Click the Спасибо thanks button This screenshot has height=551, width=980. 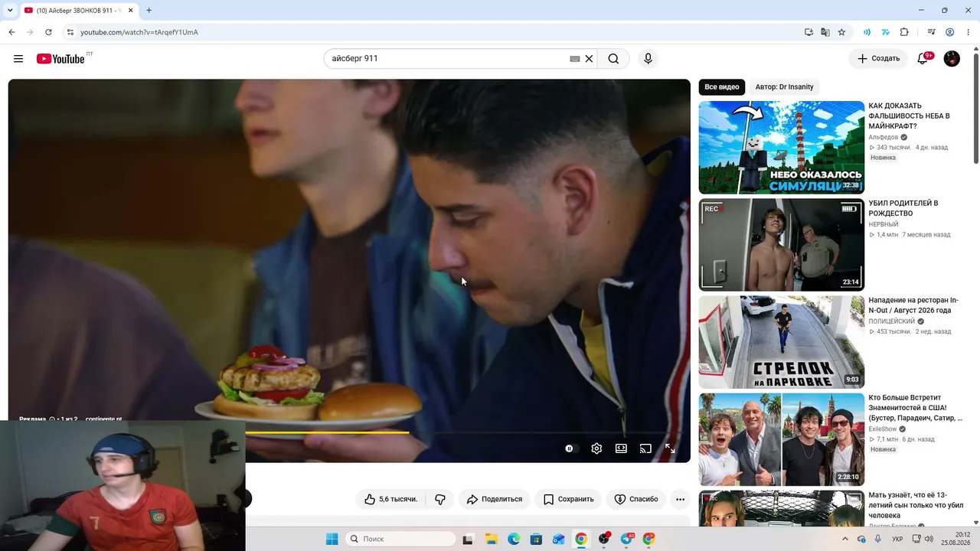click(636, 499)
